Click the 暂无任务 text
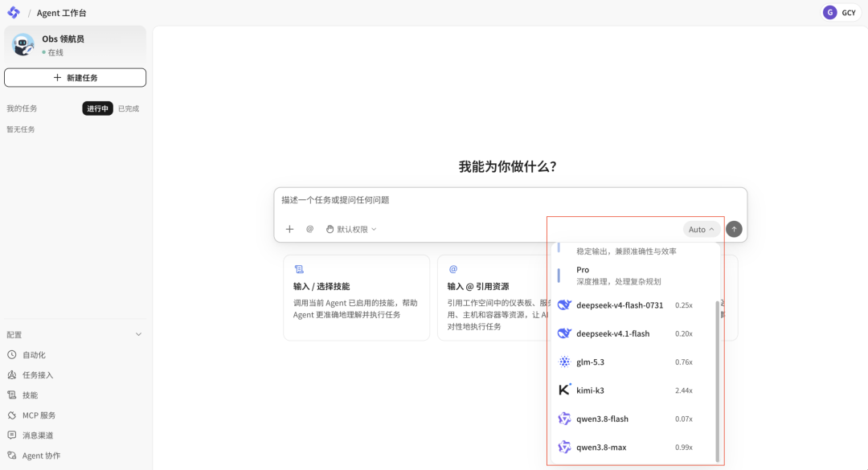The image size is (868, 470). click(x=21, y=129)
